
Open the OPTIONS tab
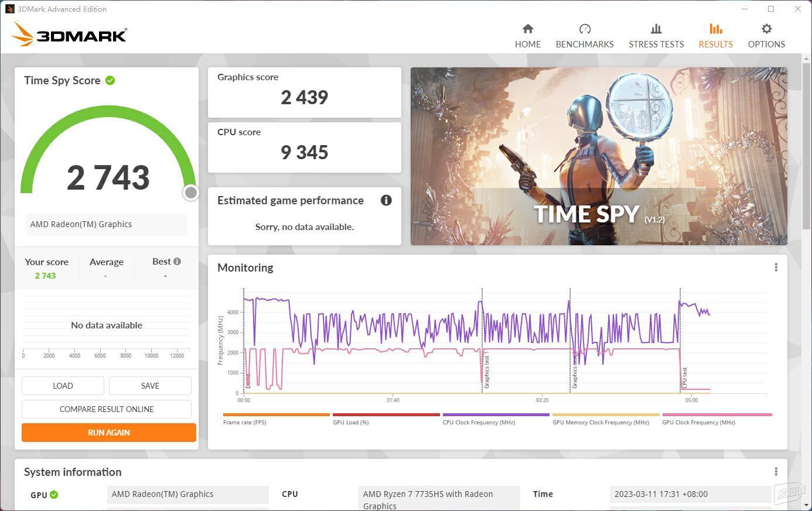point(766,36)
